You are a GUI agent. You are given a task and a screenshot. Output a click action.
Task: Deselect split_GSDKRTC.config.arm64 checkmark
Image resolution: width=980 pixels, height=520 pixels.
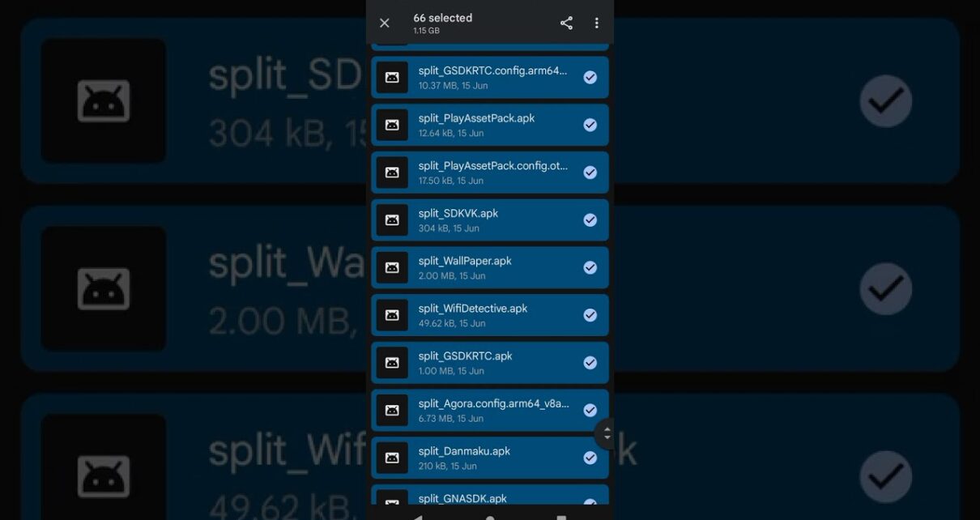[590, 78]
